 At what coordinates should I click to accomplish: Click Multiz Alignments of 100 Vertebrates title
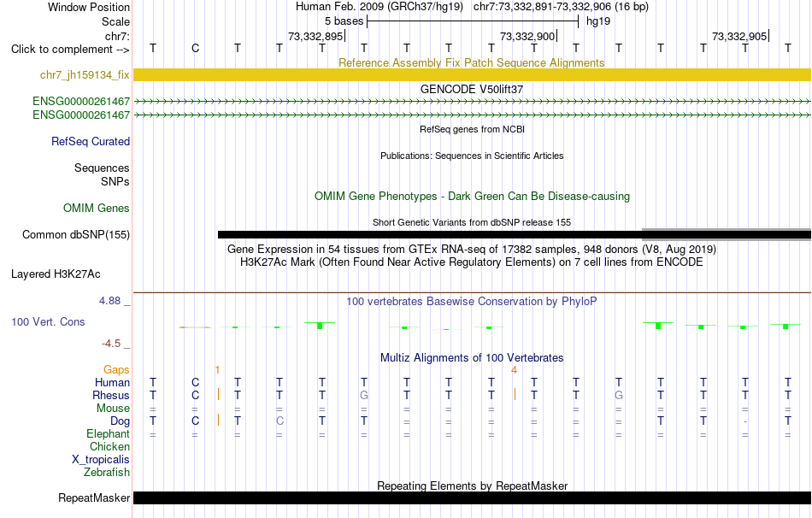[472, 358]
